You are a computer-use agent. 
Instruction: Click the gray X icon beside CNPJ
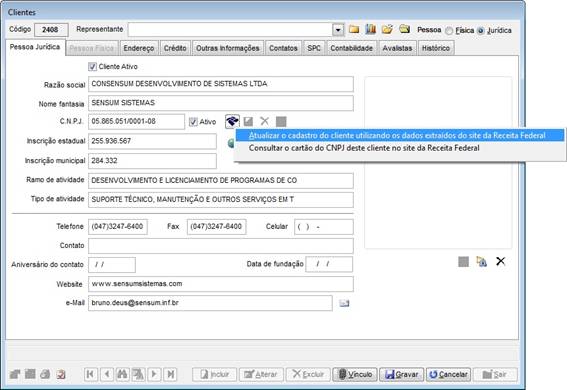click(x=265, y=121)
